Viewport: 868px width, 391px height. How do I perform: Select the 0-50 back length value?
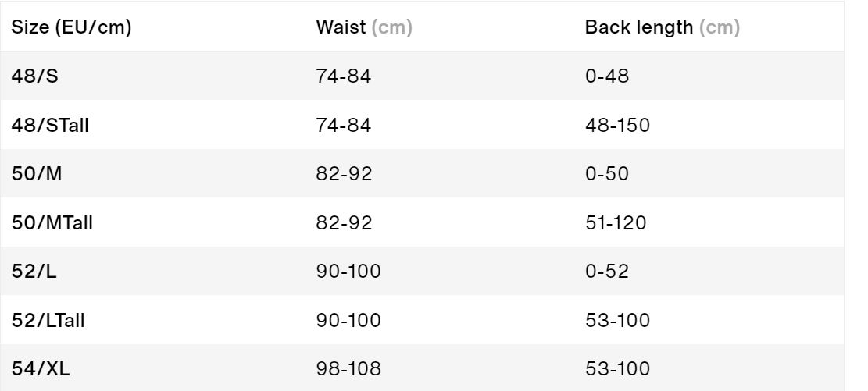(x=607, y=174)
